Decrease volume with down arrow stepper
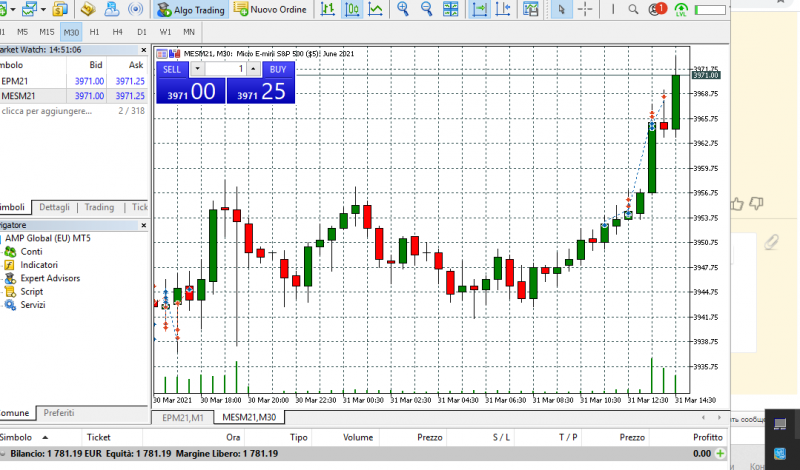This screenshot has height=470, width=800. [197, 69]
